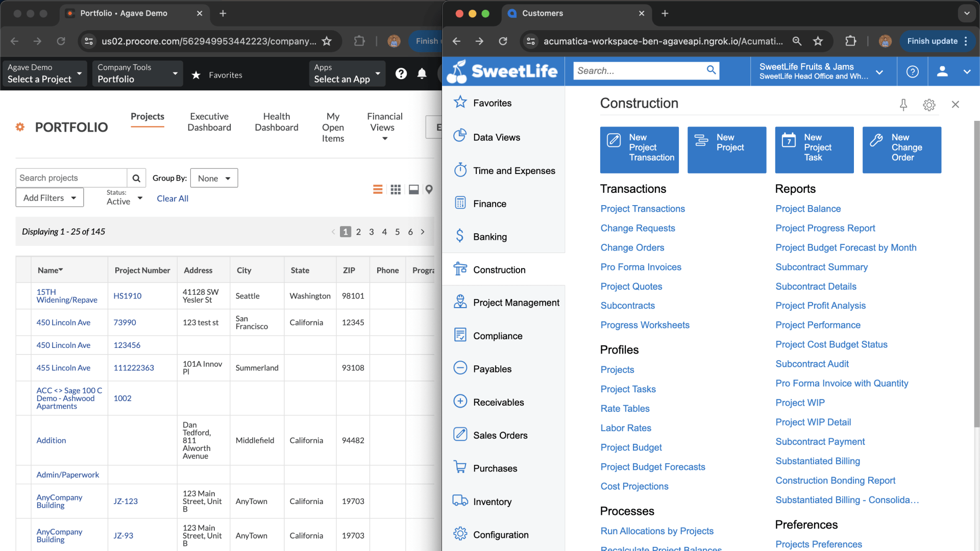Open the Favorites star icon in SweetLife sidebar
This screenshot has height=551, width=980.
point(460,103)
